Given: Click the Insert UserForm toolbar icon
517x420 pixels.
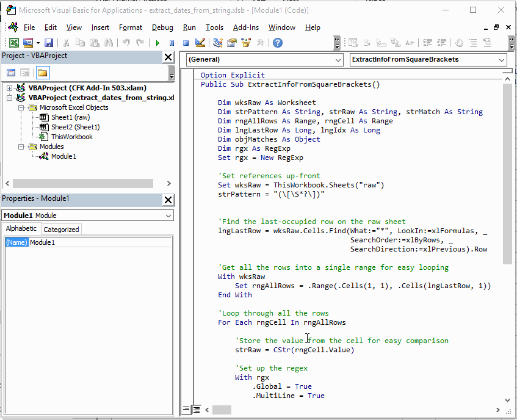Looking at the screenshot, I should point(28,43).
